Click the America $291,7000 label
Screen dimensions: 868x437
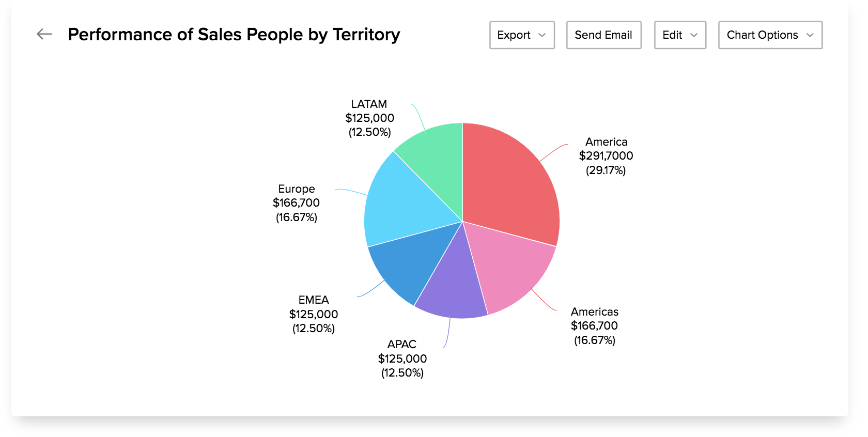tap(606, 156)
